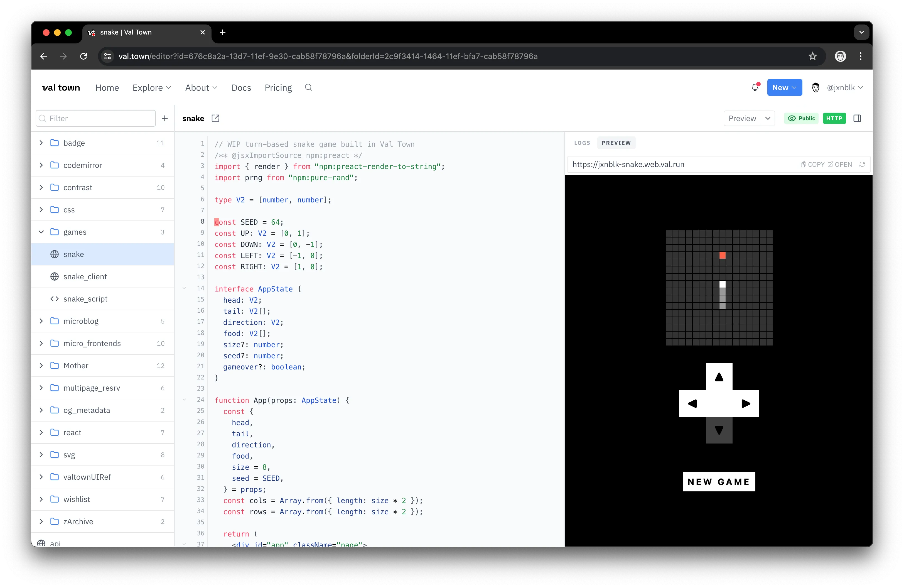Open the Preview dropdown chevron
904x588 pixels.
[x=768, y=118]
